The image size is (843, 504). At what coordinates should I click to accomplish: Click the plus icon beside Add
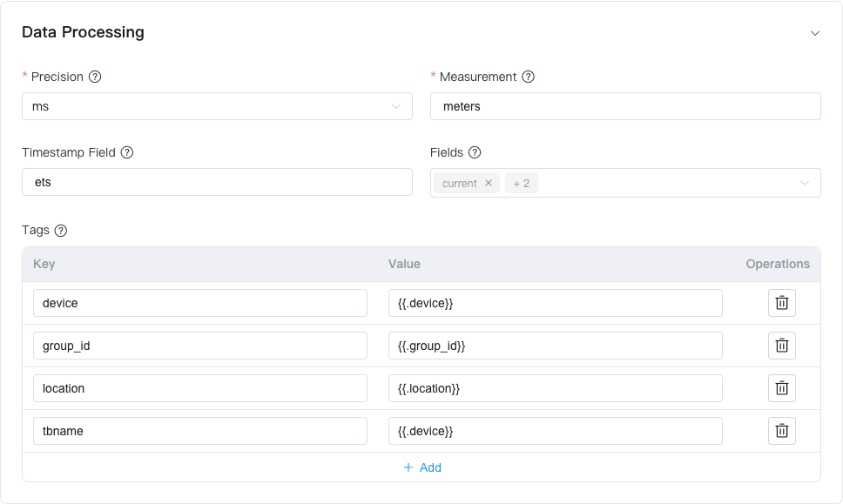[408, 467]
